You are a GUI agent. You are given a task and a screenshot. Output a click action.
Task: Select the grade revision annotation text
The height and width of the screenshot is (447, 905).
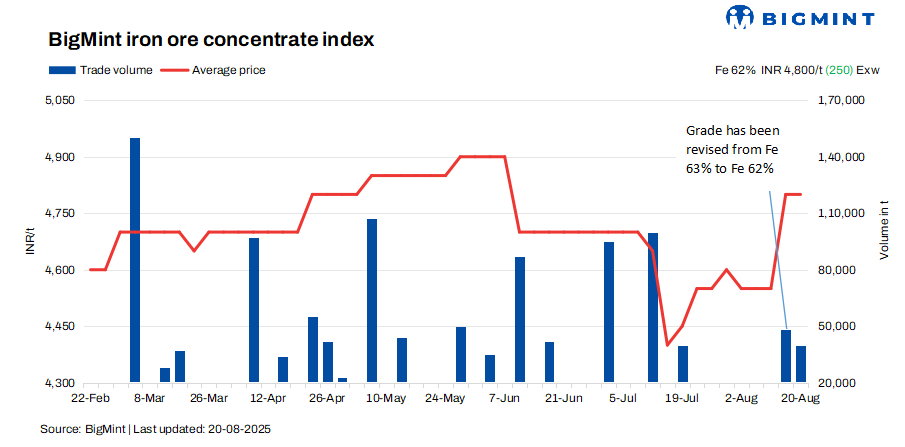(732, 150)
